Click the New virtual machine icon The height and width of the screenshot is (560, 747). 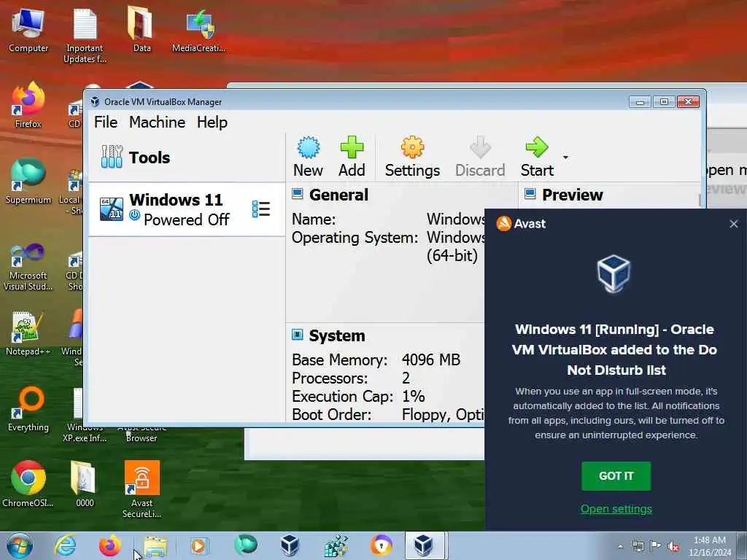click(309, 147)
